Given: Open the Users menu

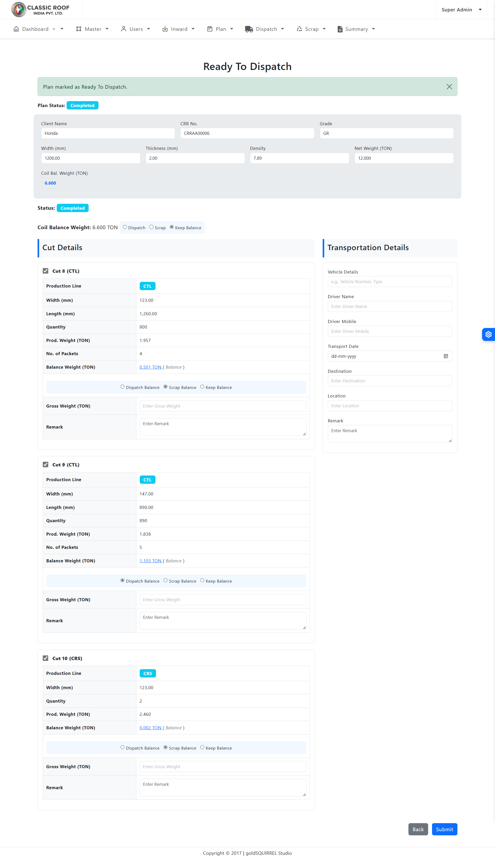Looking at the screenshot, I should point(135,29).
